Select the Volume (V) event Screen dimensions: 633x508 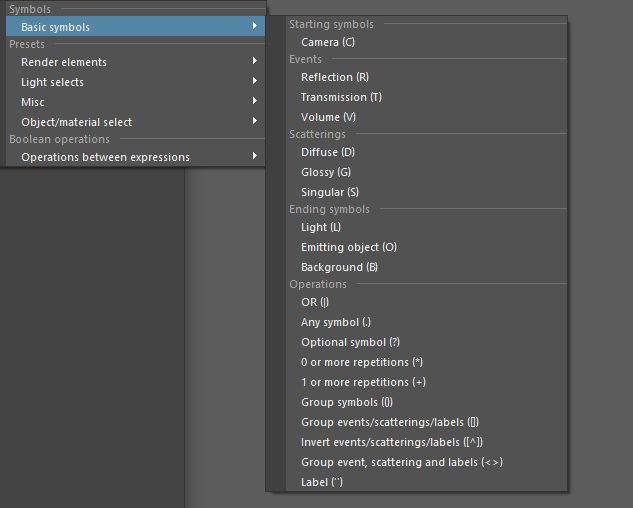426,117
